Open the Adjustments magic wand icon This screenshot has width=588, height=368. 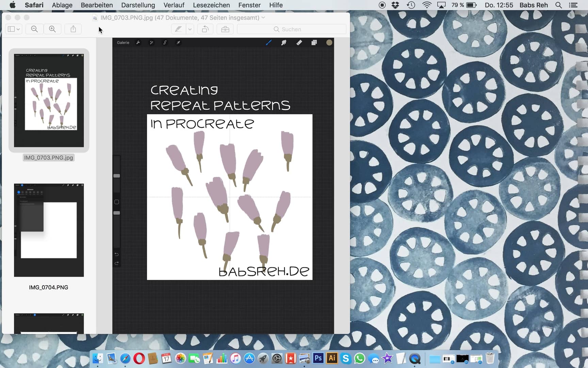151,43
